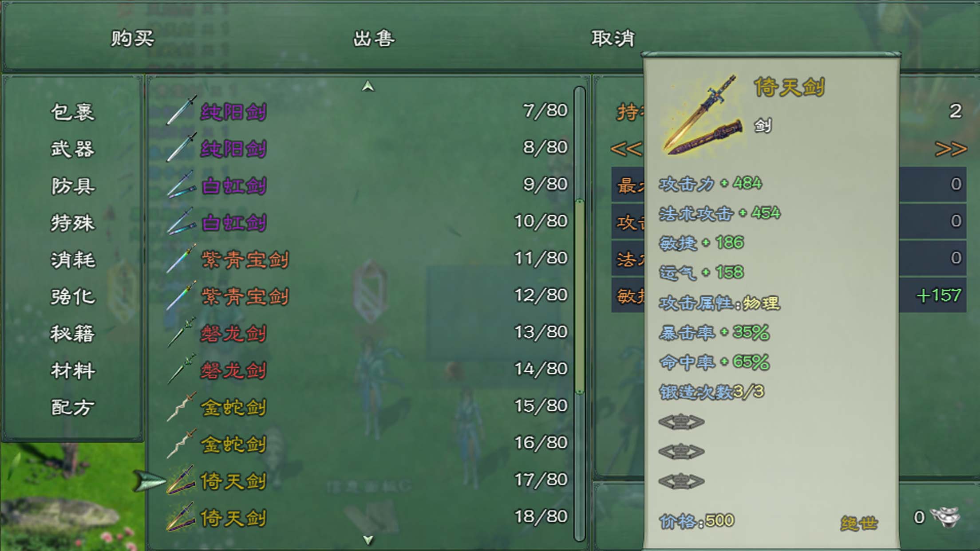Click the down arrow below the item list
Image resolution: width=980 pixels, height=551 pixels.
pyautogui.click(x=367, y=540)
